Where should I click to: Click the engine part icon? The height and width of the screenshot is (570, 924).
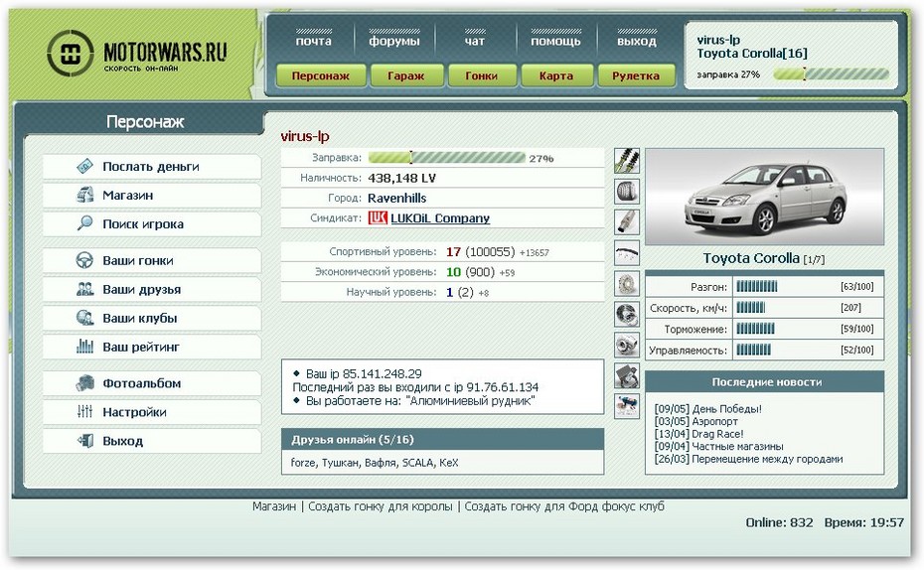[626, 375]
